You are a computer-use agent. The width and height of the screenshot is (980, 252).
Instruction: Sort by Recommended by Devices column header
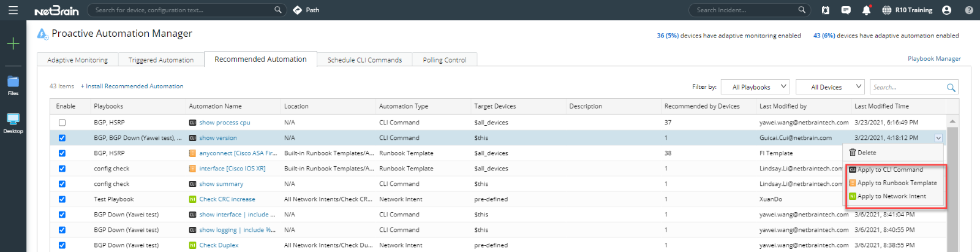pyautogui.click(x=709, y=106)
